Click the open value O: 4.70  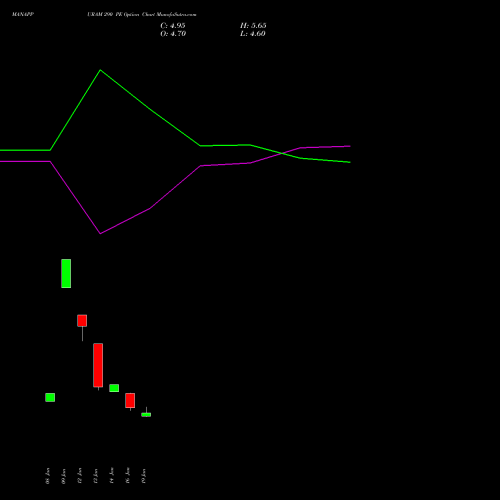(x=173, y=34)
